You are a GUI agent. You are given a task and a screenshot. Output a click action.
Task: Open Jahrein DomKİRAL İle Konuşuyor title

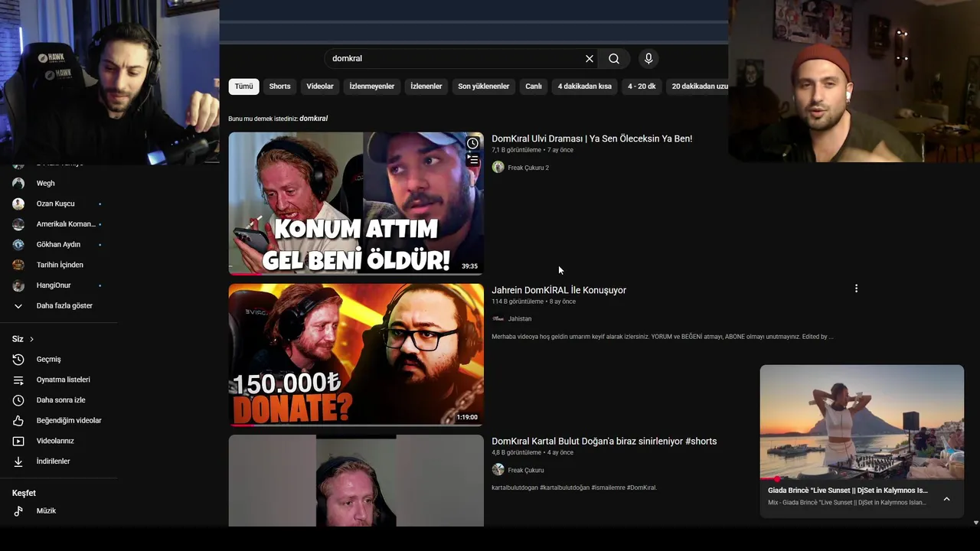559,290
